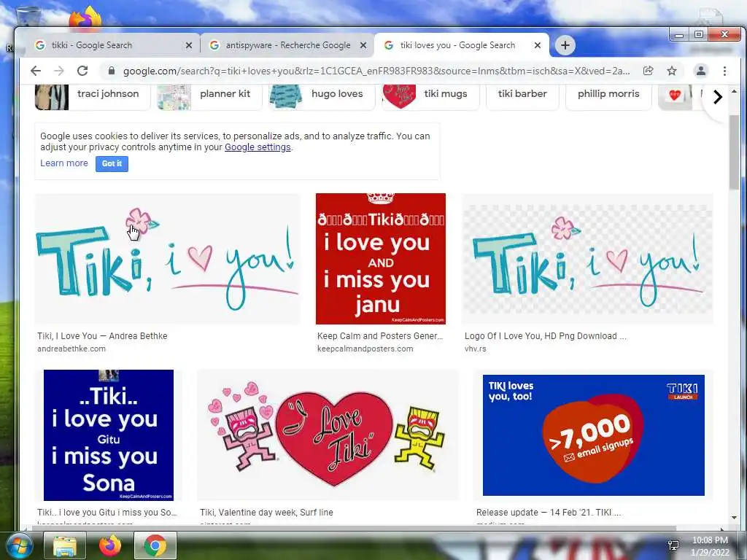The height and width of the screenshot is (560, 747).
Task: Click the scrollbar up arrow
Action: pyautogui.click(x=734, y=90)
